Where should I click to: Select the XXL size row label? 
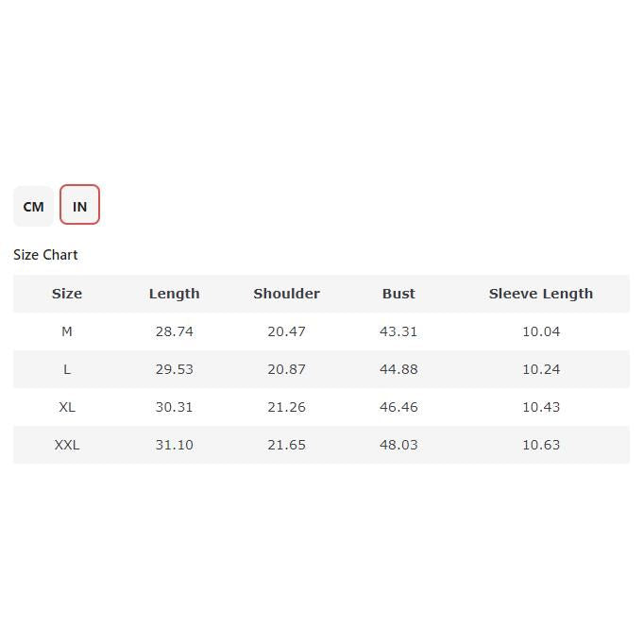67,445
